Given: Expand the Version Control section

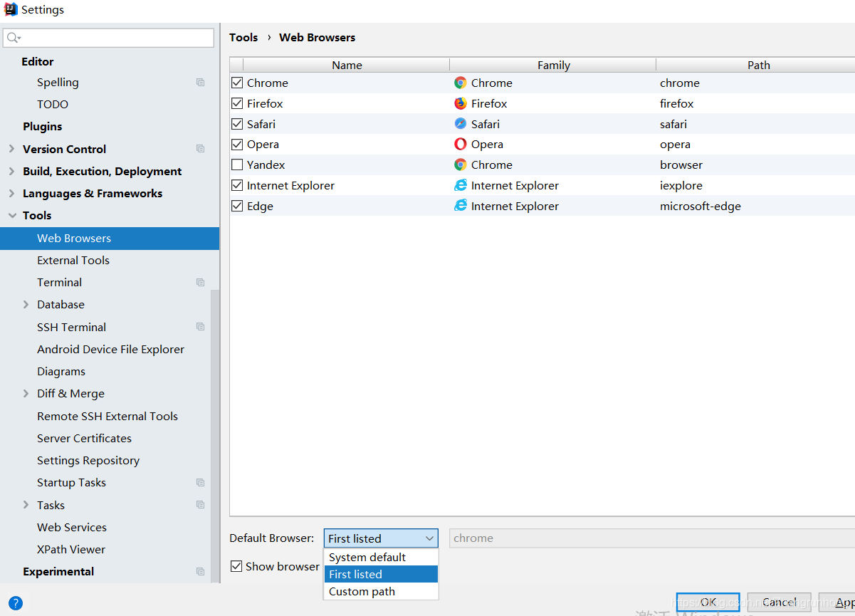Looking at the screenshot, I should [11, 149].
